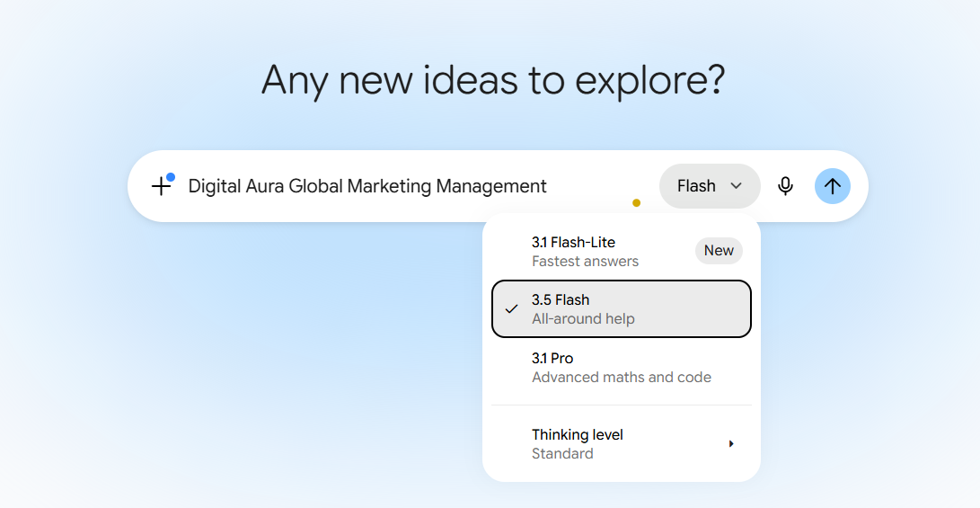Switch to 3.1 Flash-Lite model

[622, 252]
